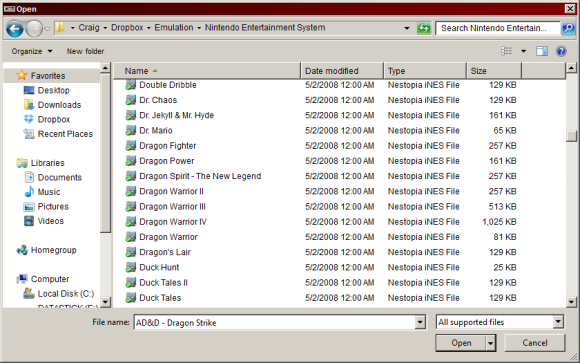Select the Dragon Warrior IV file icon
580x363 pixels.
coord(130,221)
